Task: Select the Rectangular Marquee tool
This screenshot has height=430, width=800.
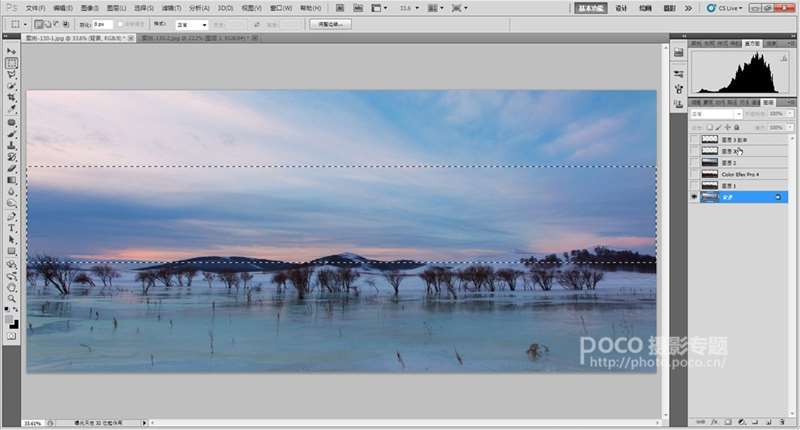Action: [12, 63]
